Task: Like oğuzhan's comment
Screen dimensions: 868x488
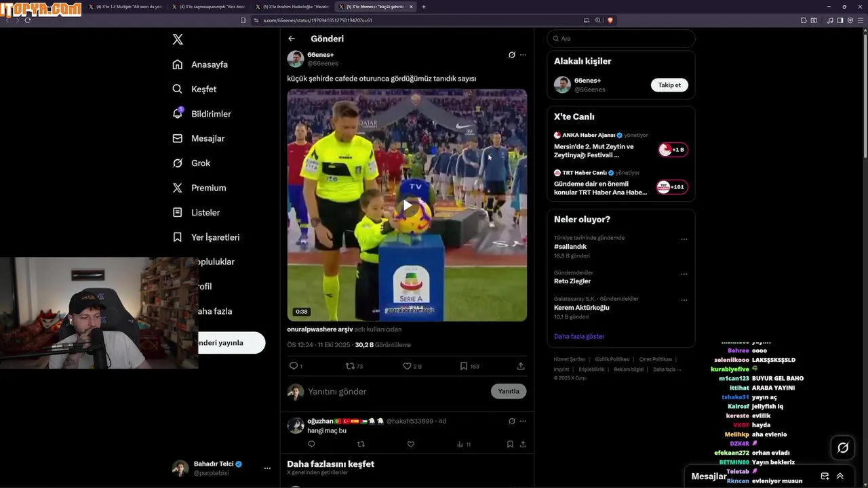Action: [410, 445]
